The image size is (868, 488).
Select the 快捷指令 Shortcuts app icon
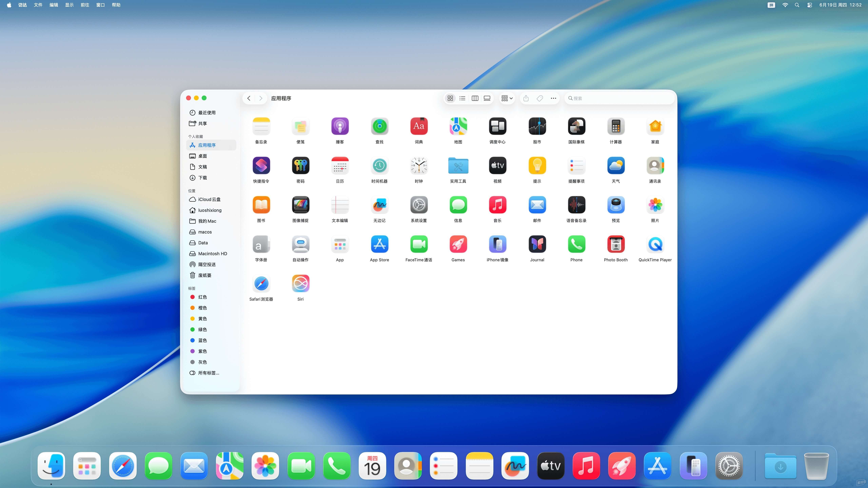(x=261, y=165)
